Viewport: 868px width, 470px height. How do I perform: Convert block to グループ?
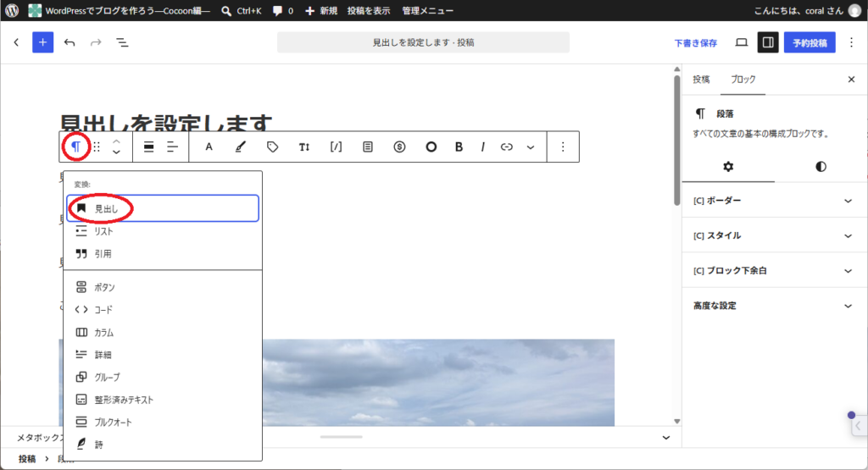[x=163, y=377]
